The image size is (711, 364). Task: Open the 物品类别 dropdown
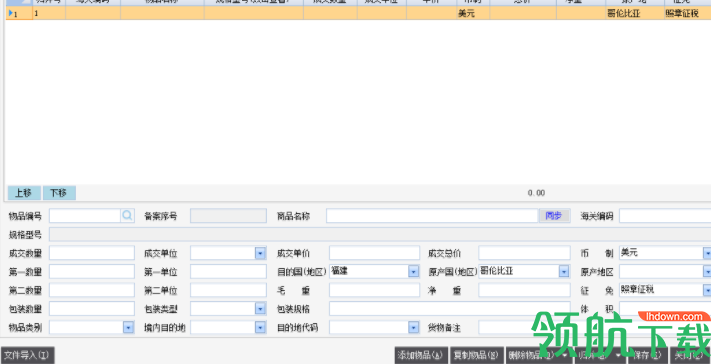(x=128, y=327)
